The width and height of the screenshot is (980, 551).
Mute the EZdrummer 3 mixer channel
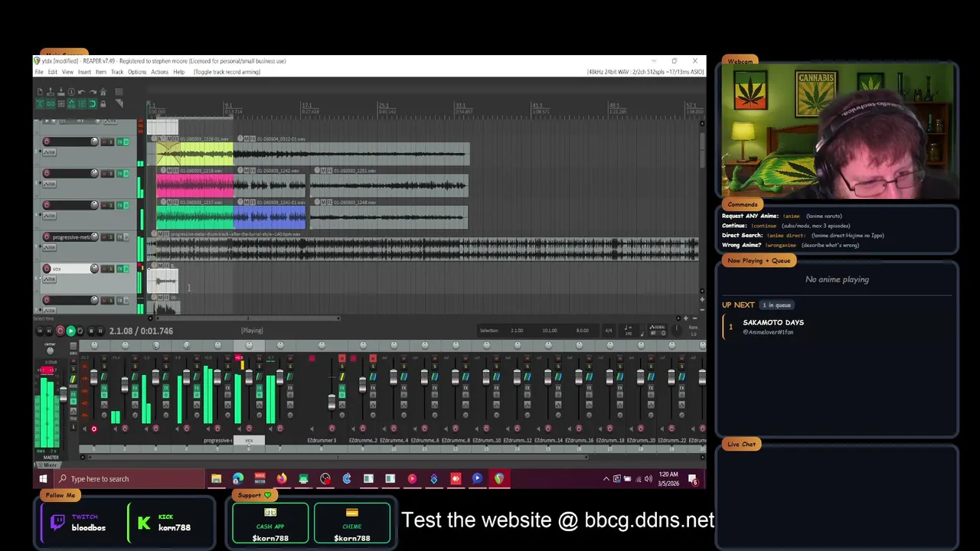(342, 358)
